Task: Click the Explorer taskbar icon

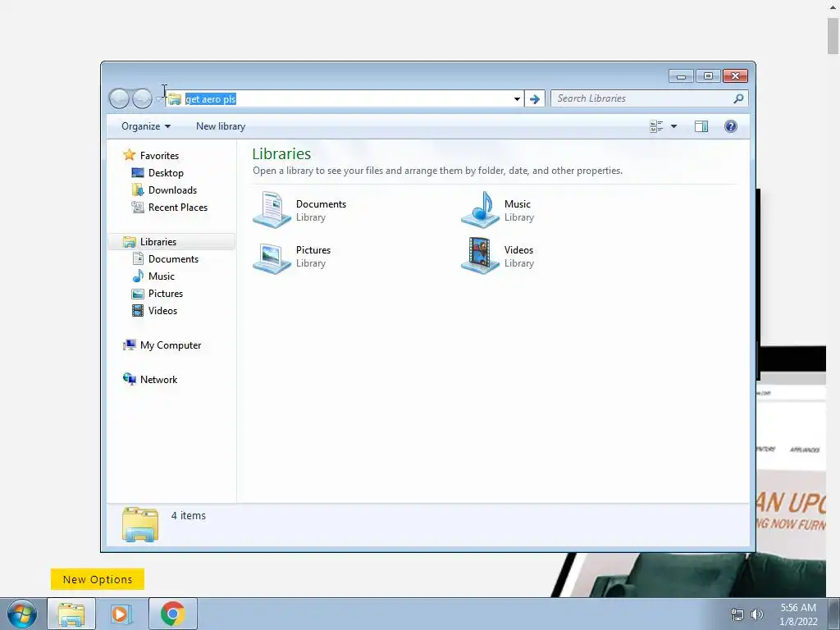Action: (x=71, y=614)
